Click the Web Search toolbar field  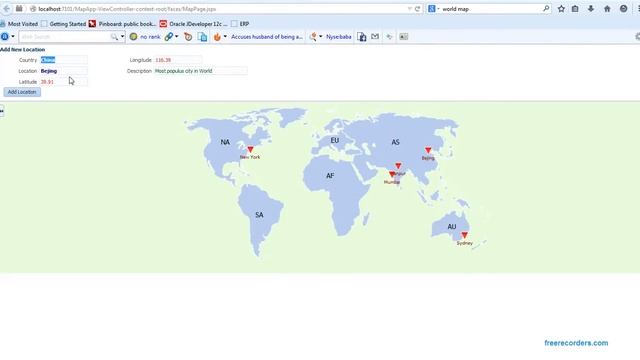pyautogui.click(x=64, y=37)
